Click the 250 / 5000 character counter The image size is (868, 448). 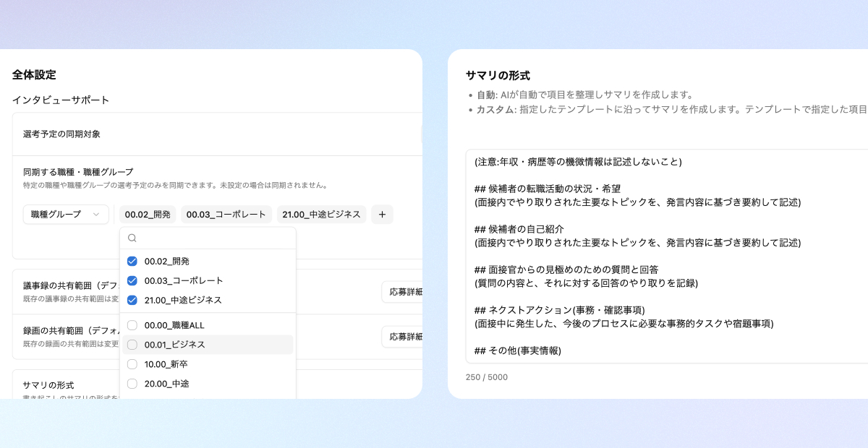click(487, 377)
